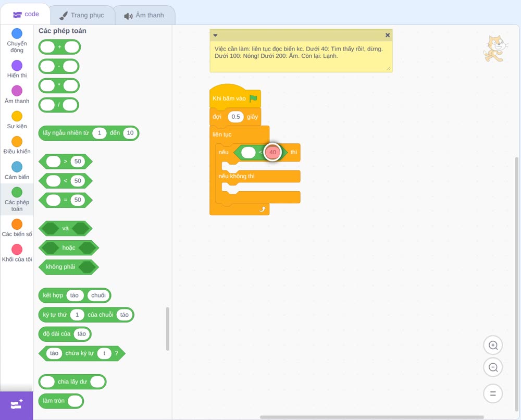Select the Sự kiện category circle
Image resolution: width=521 pixels, height=420 pixels.
[17, 116]
